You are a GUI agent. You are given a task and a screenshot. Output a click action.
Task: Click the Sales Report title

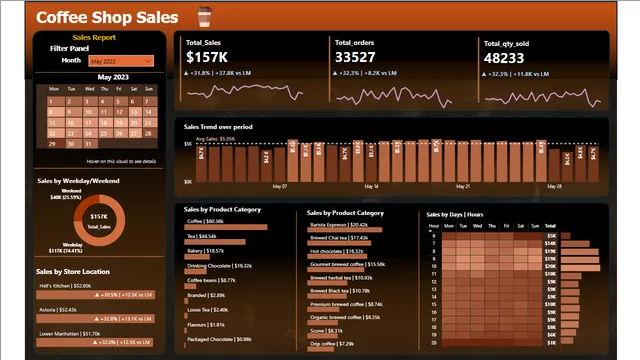pos(94,38)
